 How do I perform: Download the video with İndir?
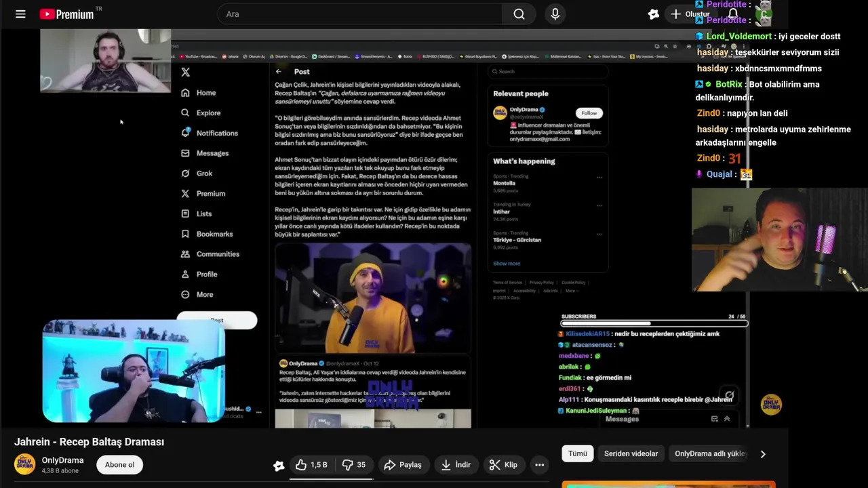tap(455, 465)
